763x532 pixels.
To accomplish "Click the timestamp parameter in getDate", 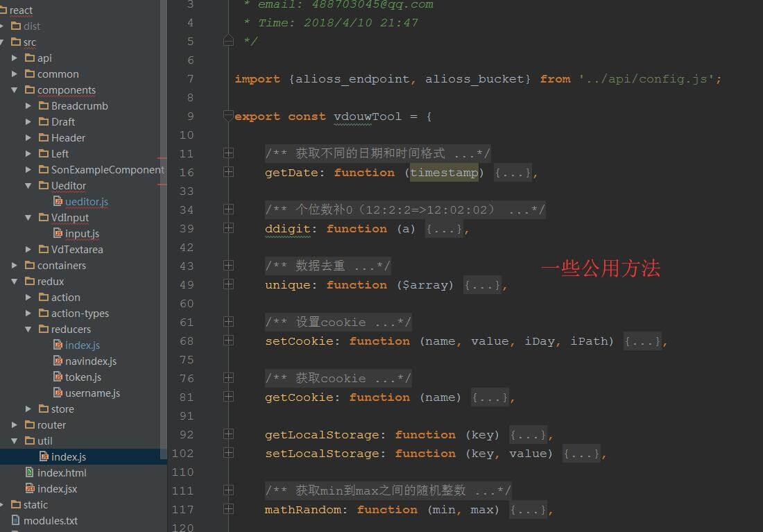I will [444, 173].
